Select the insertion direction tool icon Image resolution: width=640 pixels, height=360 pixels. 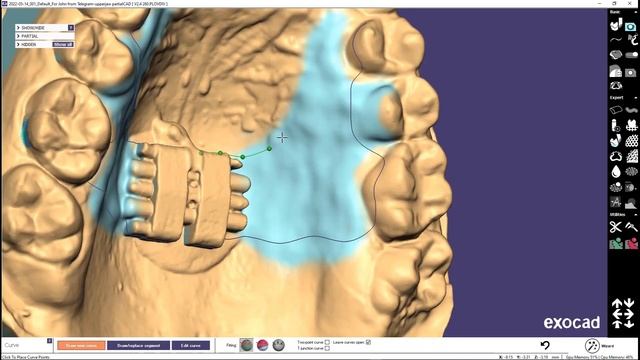[x=616, y=24]
